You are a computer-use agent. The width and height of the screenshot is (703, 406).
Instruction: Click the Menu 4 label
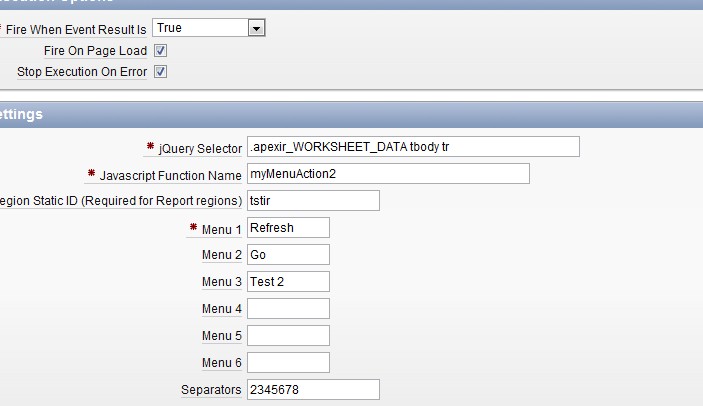coord(222,309)
